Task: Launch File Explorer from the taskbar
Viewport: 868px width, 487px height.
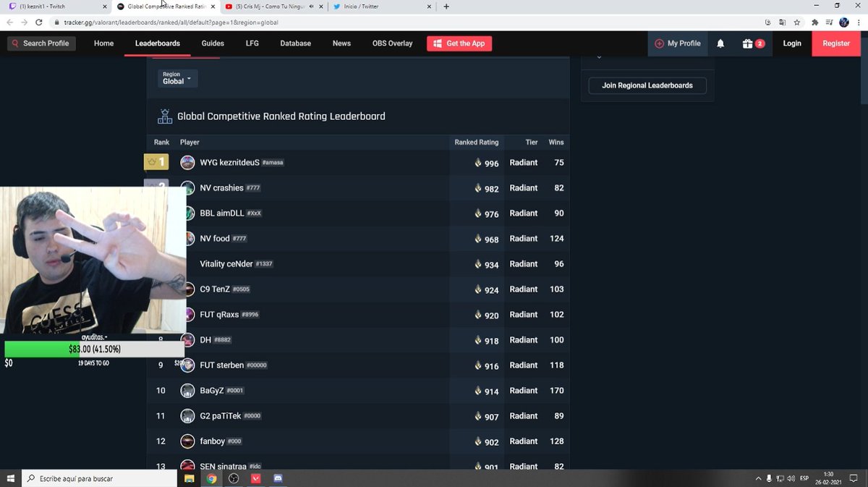Action: [x=189, y=478]
